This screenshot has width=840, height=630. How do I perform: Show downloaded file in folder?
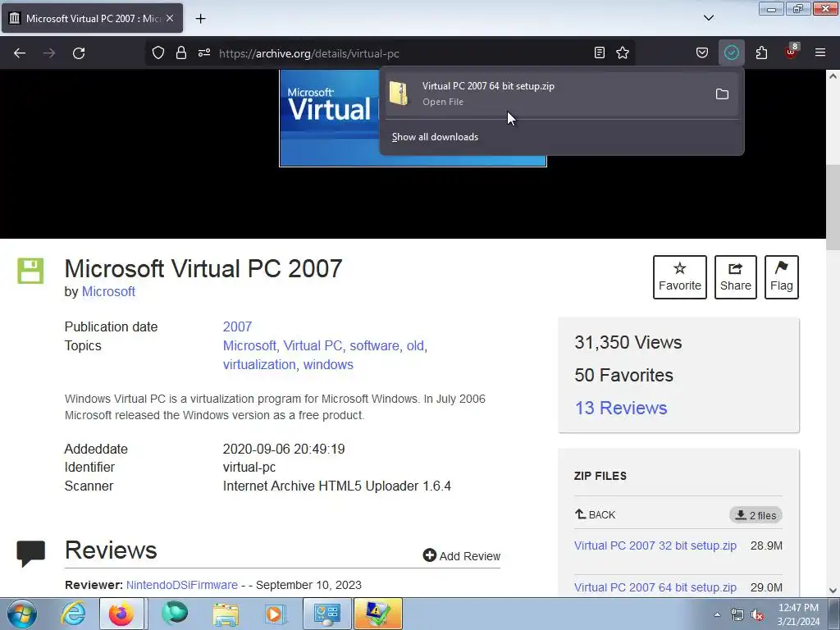722,94
